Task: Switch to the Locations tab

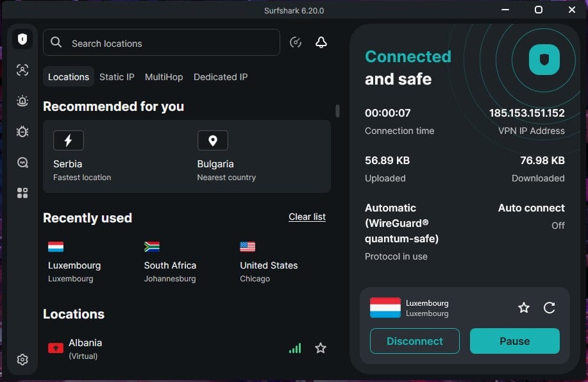Action: tap(69, 77)
